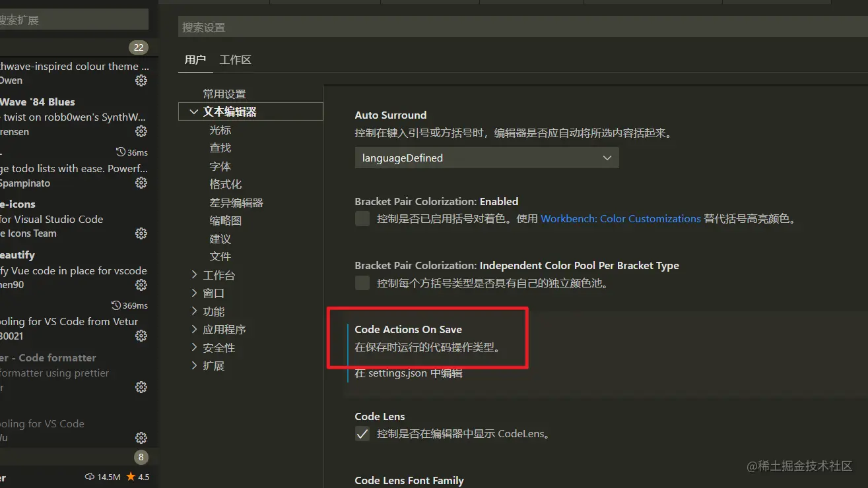Expand the 窗口 settings section
The height and width of the screenshot is (488, 868).
click(x=194, y=293)
